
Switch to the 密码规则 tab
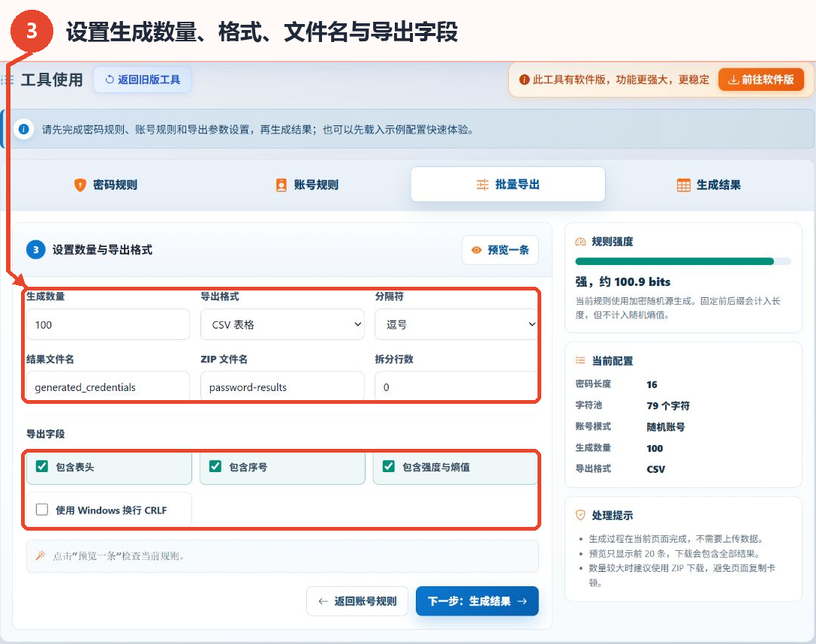pos(106,185)
